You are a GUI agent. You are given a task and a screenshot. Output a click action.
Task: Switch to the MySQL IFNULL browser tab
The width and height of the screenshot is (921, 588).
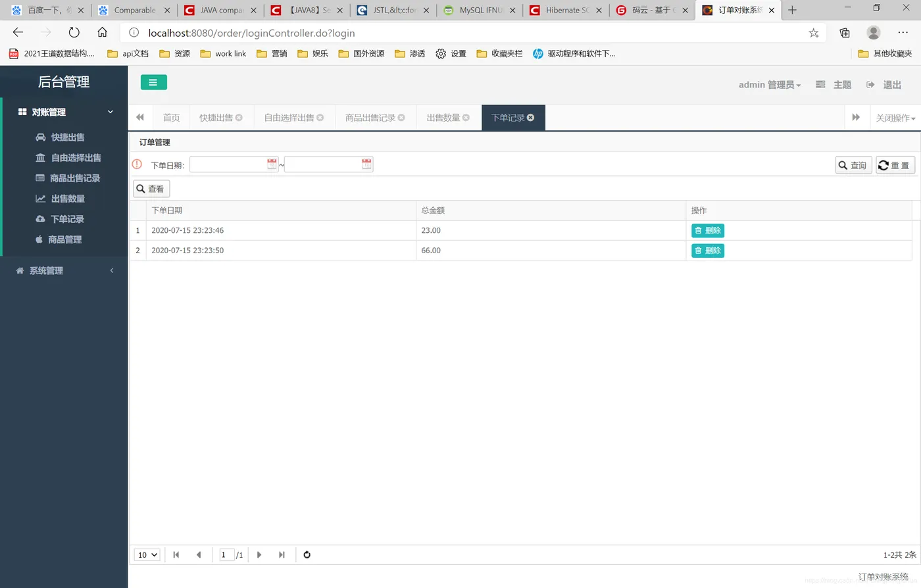point(480,11)
